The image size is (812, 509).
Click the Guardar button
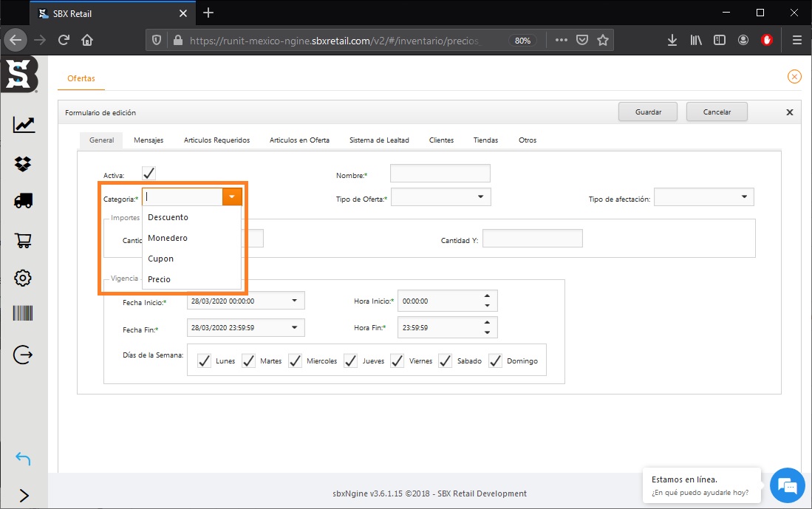[x=648, y=112]
